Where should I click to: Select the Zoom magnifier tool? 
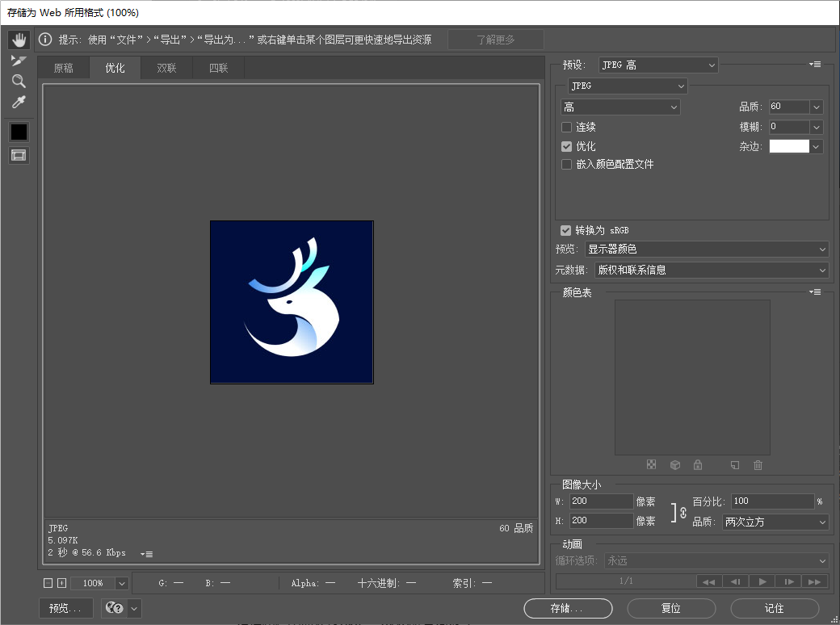pos(19,82)
